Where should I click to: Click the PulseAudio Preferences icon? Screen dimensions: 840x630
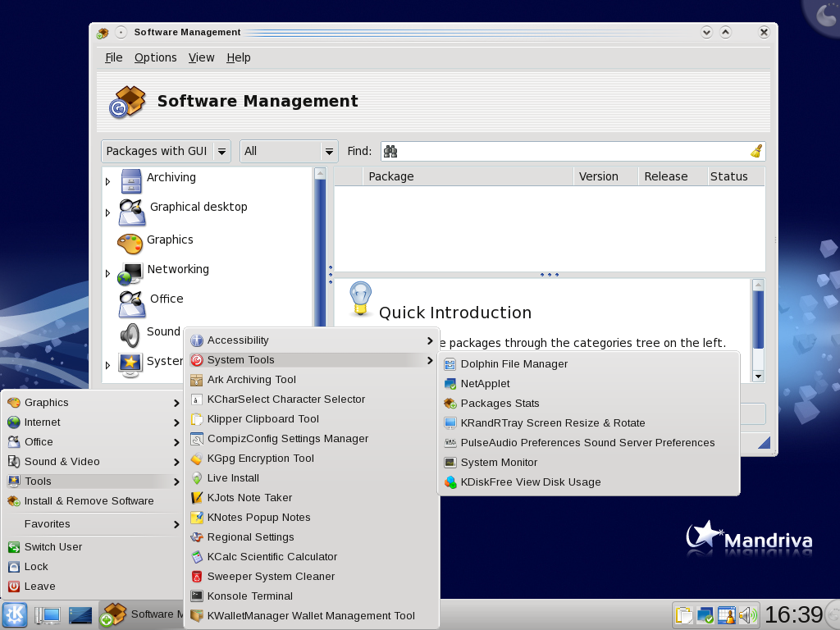pos(450,442)
